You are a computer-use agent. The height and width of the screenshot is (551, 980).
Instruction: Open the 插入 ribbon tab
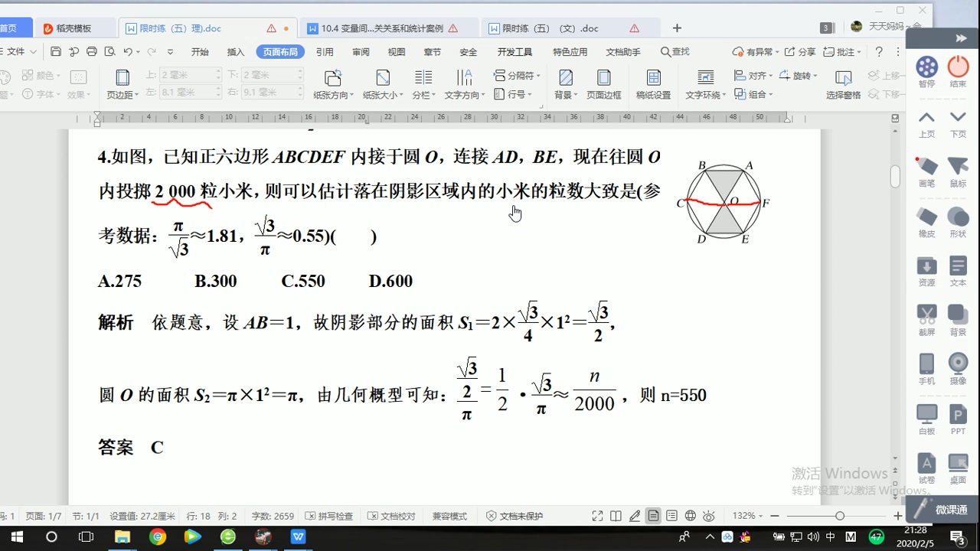click(236, 52)
